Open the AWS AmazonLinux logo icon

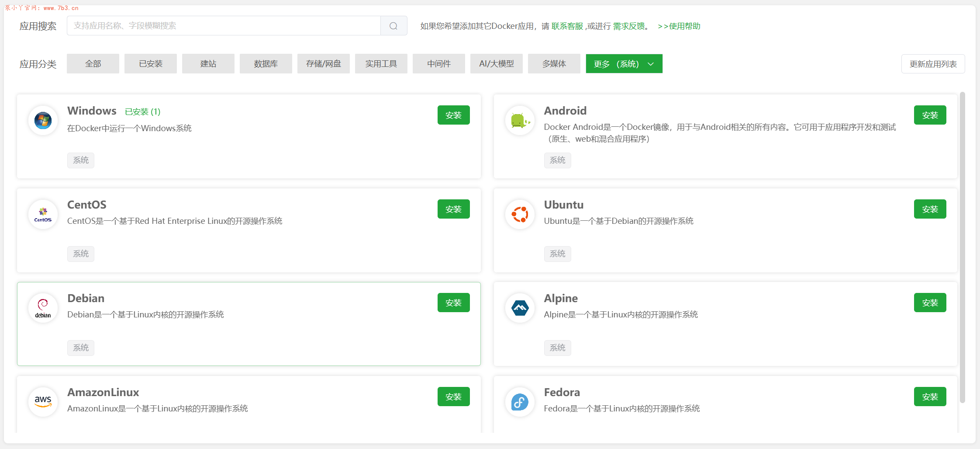click(x=43, y=402)
